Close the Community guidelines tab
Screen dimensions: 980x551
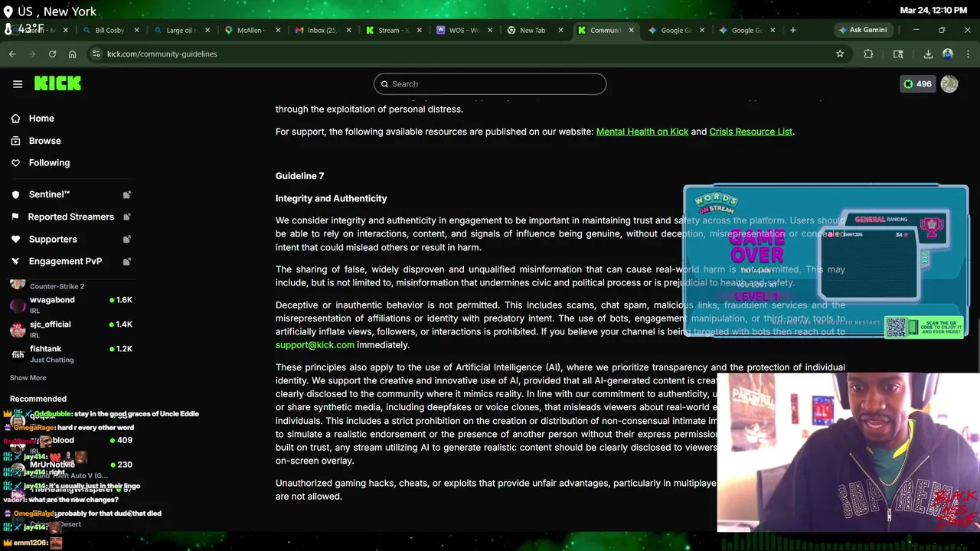coord(631,30)
